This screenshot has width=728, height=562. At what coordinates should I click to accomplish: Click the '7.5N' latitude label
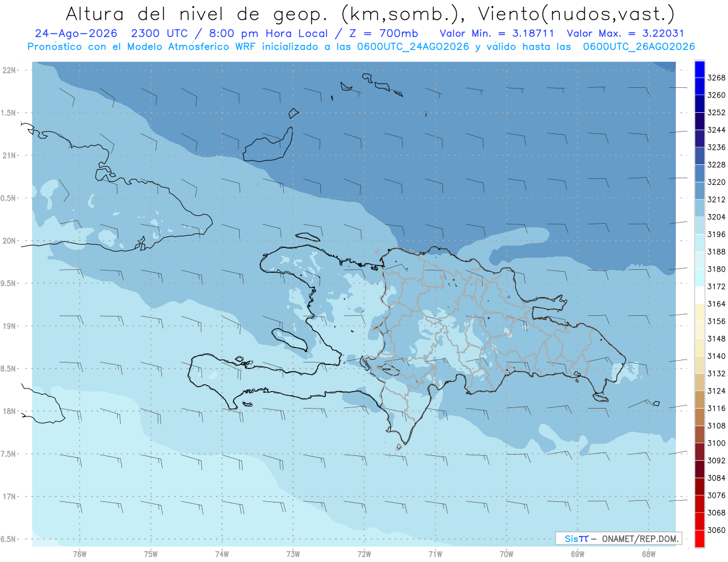9,455
